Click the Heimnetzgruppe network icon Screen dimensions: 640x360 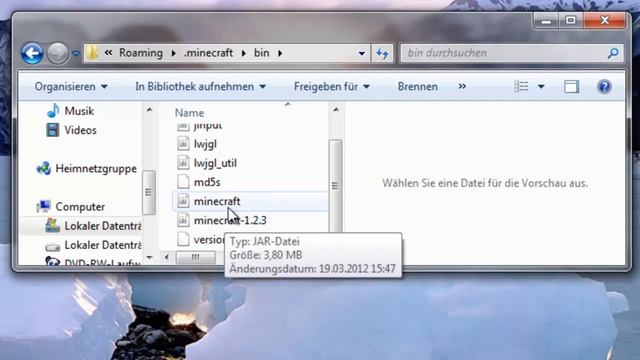pyautogui.click(x=44, y=168)
